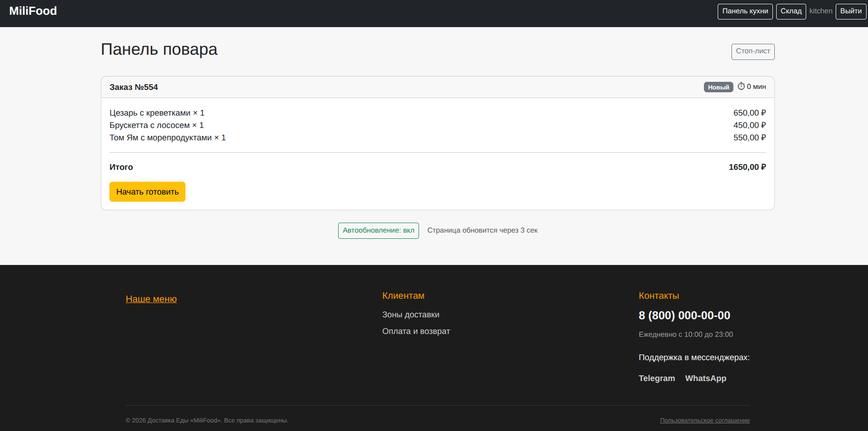Go to the Склад section

click(x=791, y=11)
